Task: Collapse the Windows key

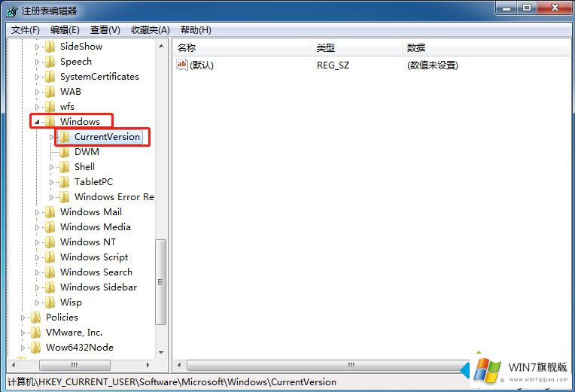Action: pos(37,122)
